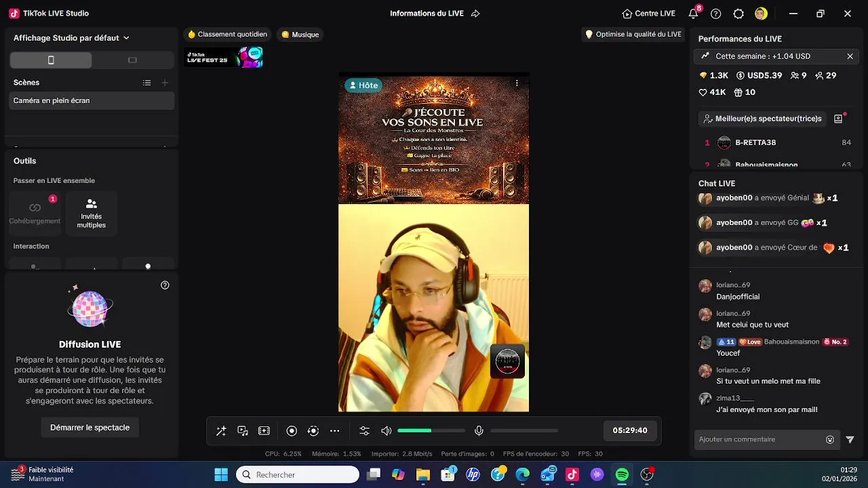
Task: Click Optimise la qualité du LIVE
Action: pos(633,35)
